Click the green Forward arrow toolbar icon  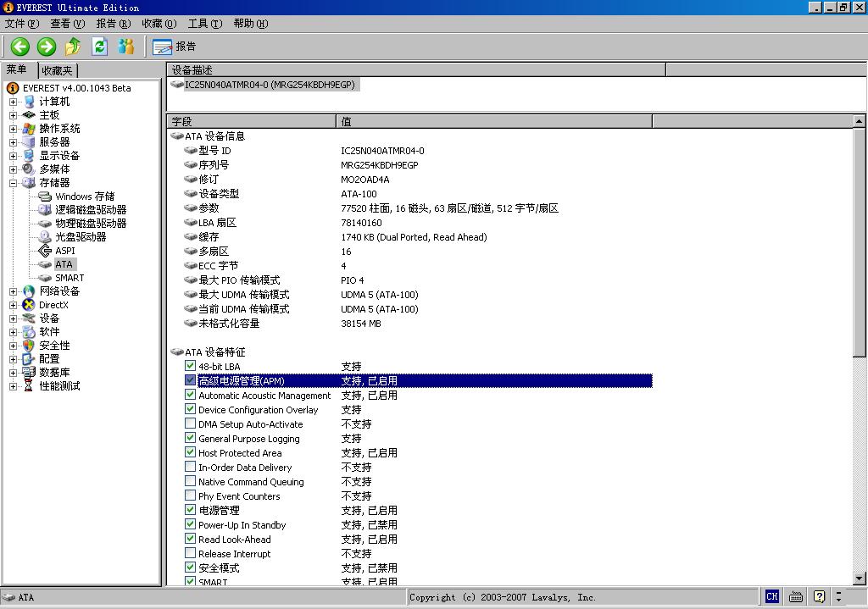(x=47, y=47)
